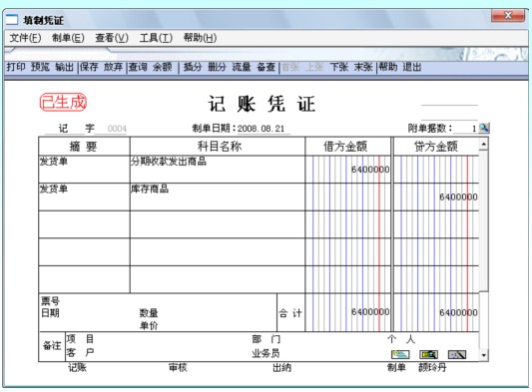The image size is (532, 392).
Task: Click 插分 to insert an entry line
Action: point(193,67)
